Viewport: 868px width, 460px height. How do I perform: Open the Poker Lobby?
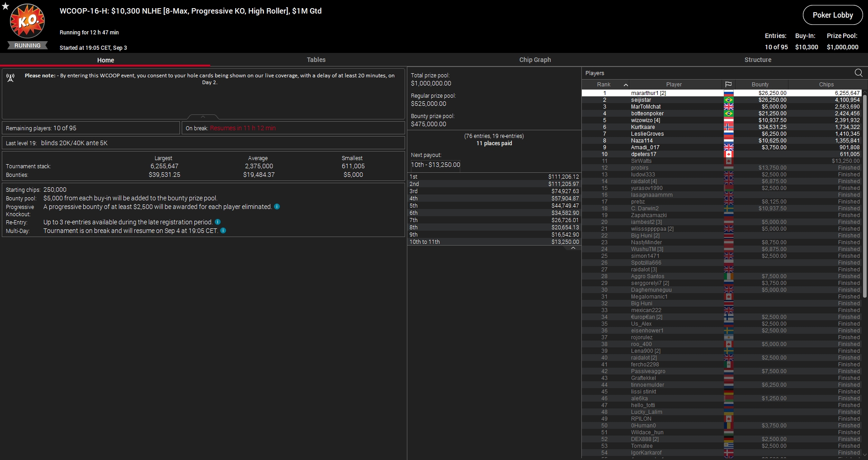[833, 15]
